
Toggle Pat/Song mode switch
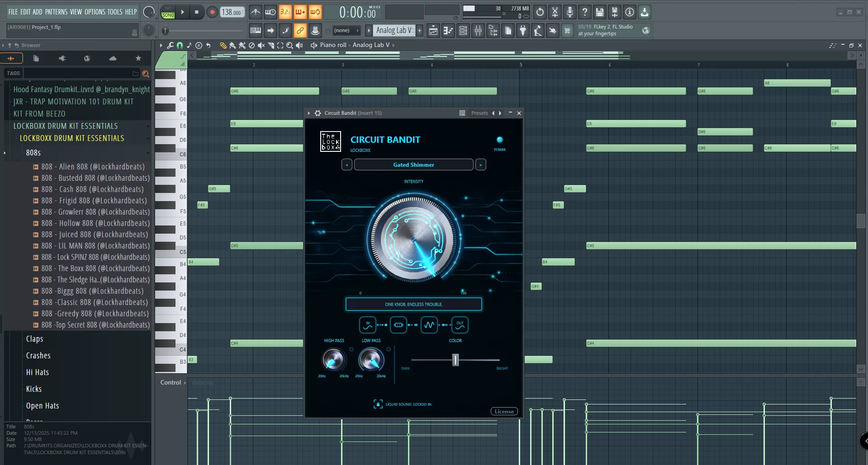168,12
